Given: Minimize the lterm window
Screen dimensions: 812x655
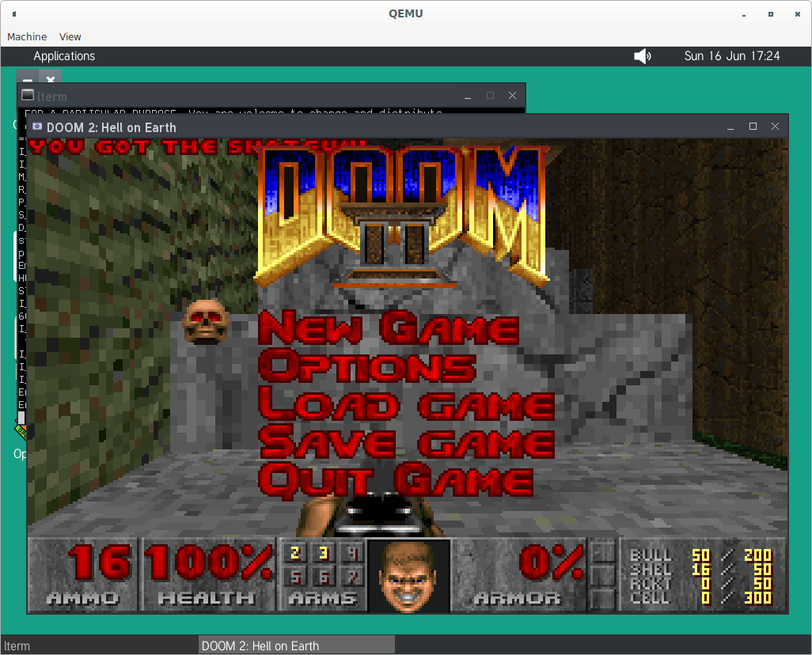Looking at the screenshot, I should [x=468, y=97].
